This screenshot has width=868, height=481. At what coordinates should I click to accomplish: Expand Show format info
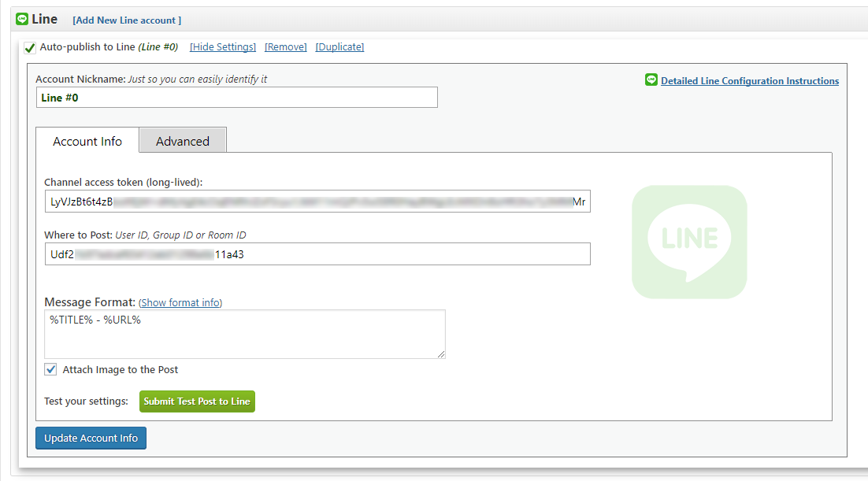click(180, 303)
